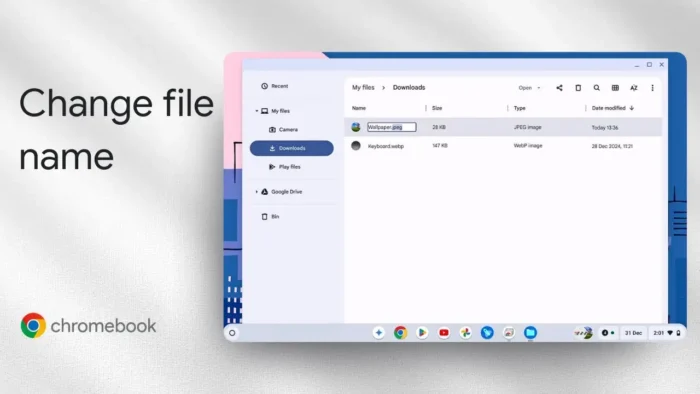This screenshot has width=700, height=394.
Task: Click the Downloads breadcrumb
Action: click(x=409, y=87)
